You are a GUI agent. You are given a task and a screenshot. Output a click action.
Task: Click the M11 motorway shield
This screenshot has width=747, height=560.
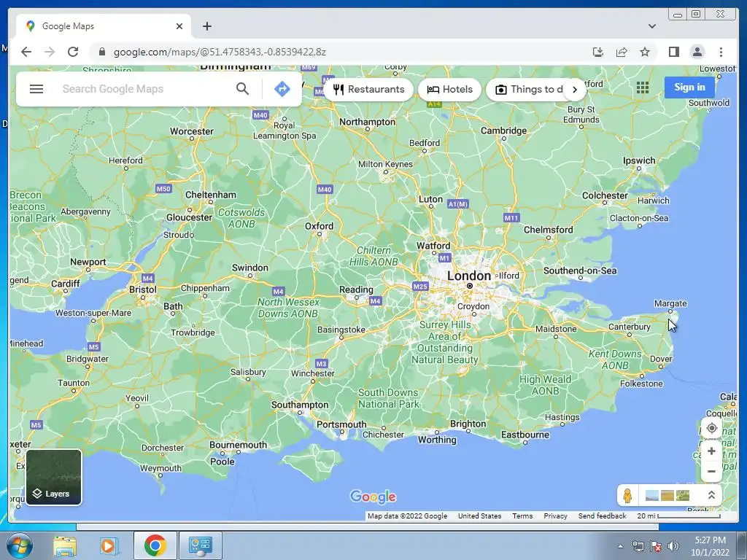(511, 217)
